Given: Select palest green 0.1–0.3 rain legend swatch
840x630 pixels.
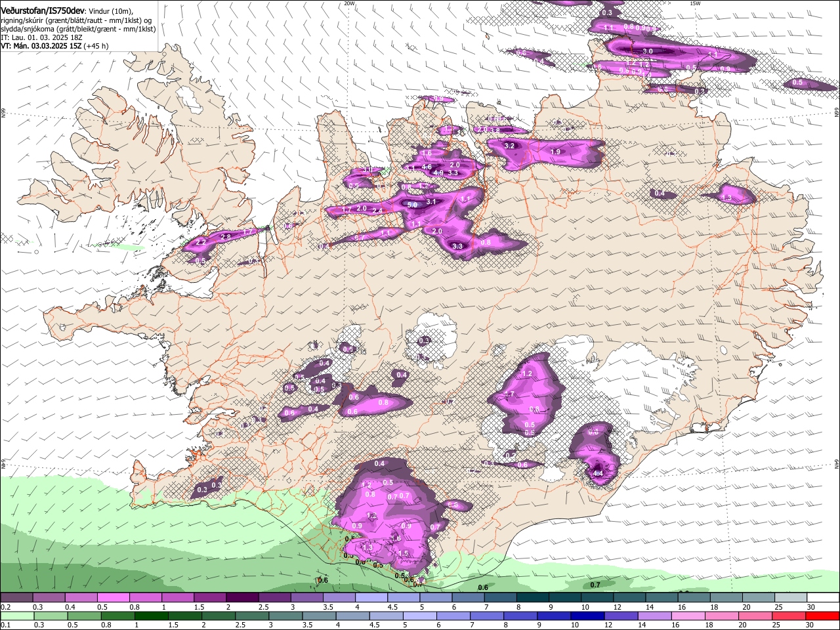Looking at the screenshot, I should [x=16, y=616].
